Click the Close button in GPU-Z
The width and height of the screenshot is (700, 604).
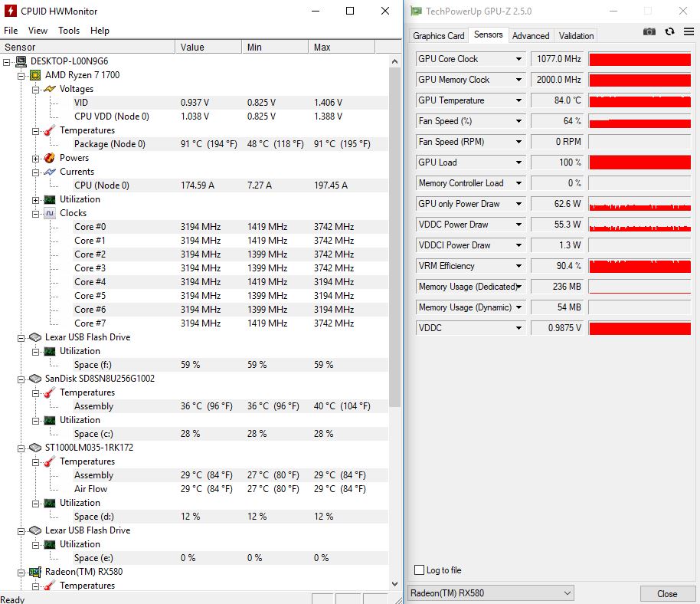tap(667, 594)
